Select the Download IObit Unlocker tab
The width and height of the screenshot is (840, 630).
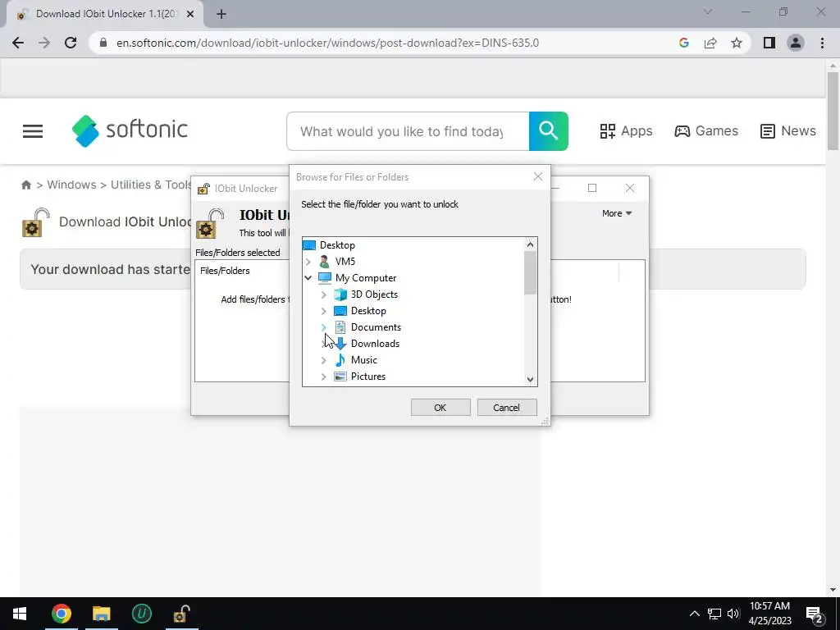(x=104, y=15)
